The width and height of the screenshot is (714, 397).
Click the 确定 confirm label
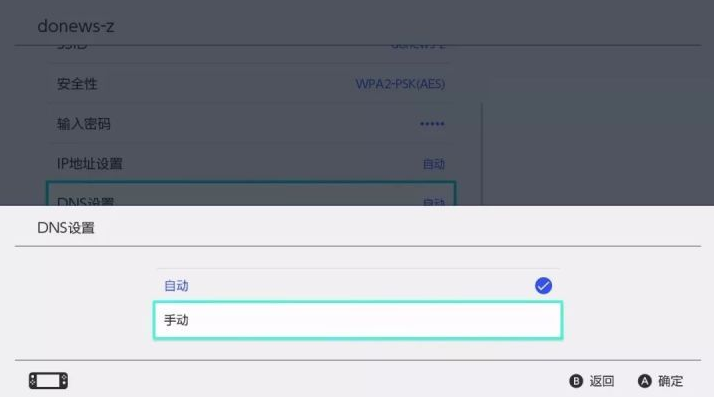670,381
